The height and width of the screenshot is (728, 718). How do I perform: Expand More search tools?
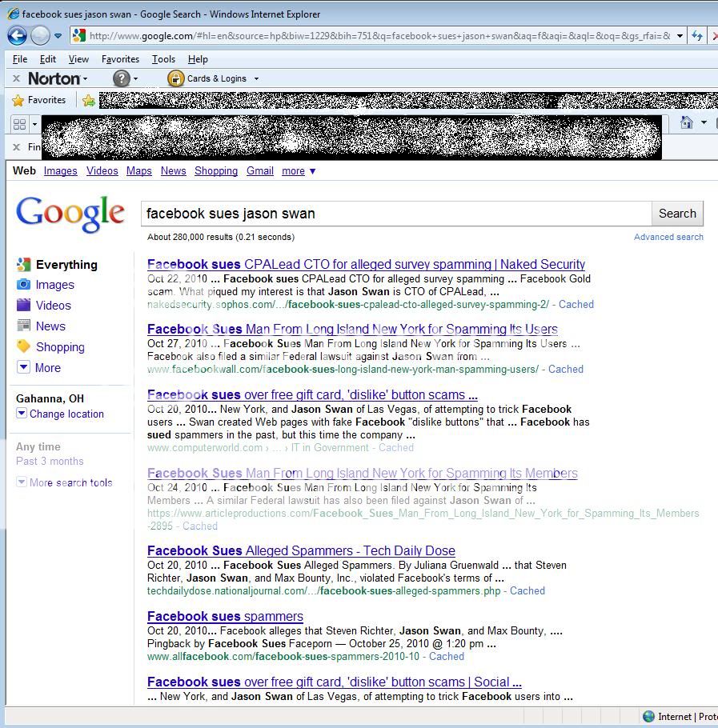70,482
